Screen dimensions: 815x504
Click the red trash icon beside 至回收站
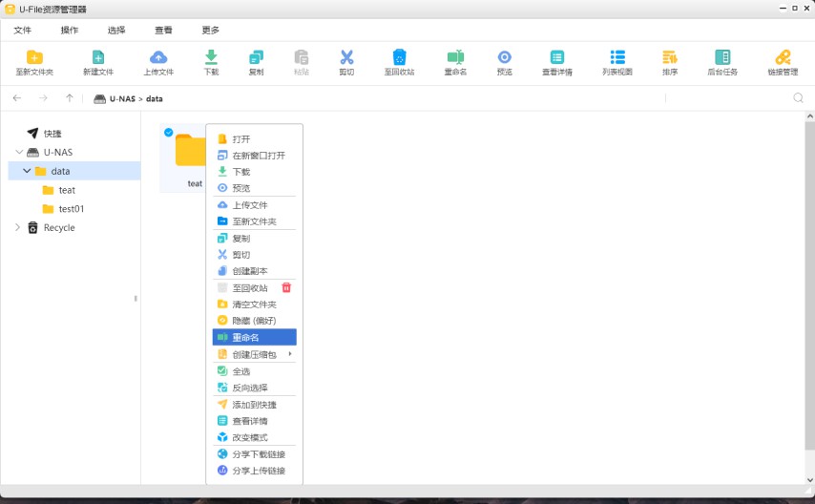point(286,287)
